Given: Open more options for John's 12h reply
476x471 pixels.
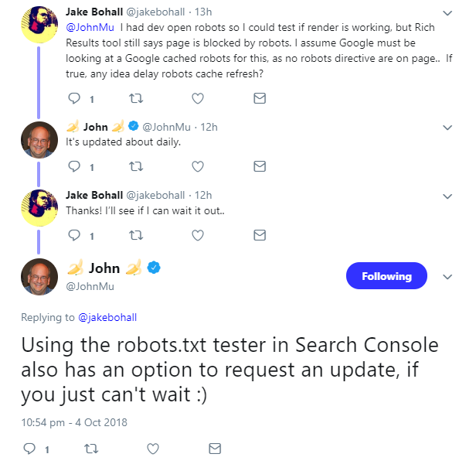Looking at the screenshot, I should pyautogui.click(x=447, y=127).
